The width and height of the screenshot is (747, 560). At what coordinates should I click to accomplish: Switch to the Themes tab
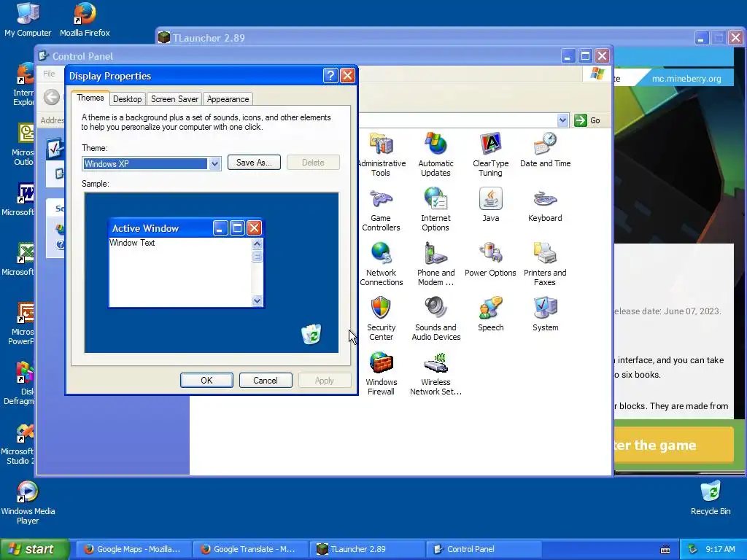90,98
